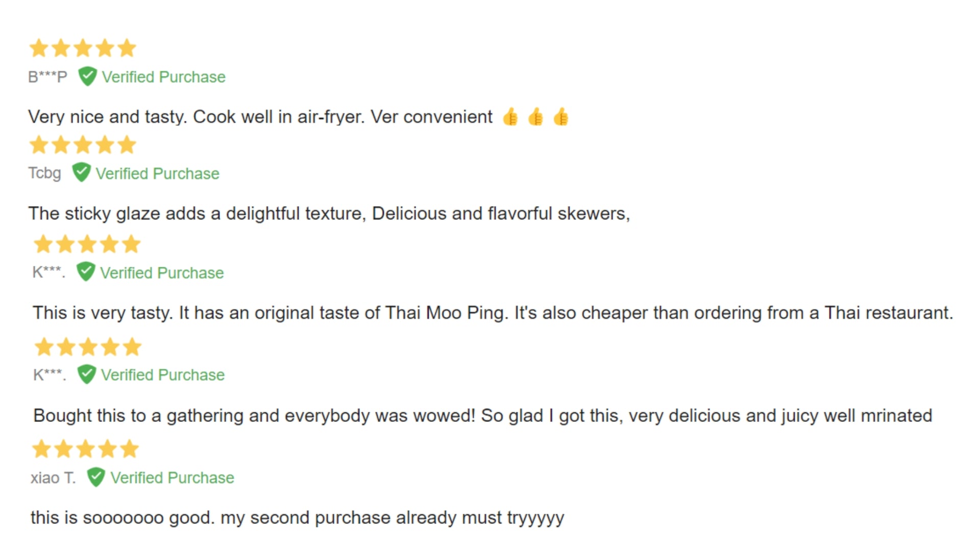Image resolution: width=980 pixels, height=551 pixels.
Task: Click the review text mentioning Thai Moo Ping
Action: click(493, 313)
